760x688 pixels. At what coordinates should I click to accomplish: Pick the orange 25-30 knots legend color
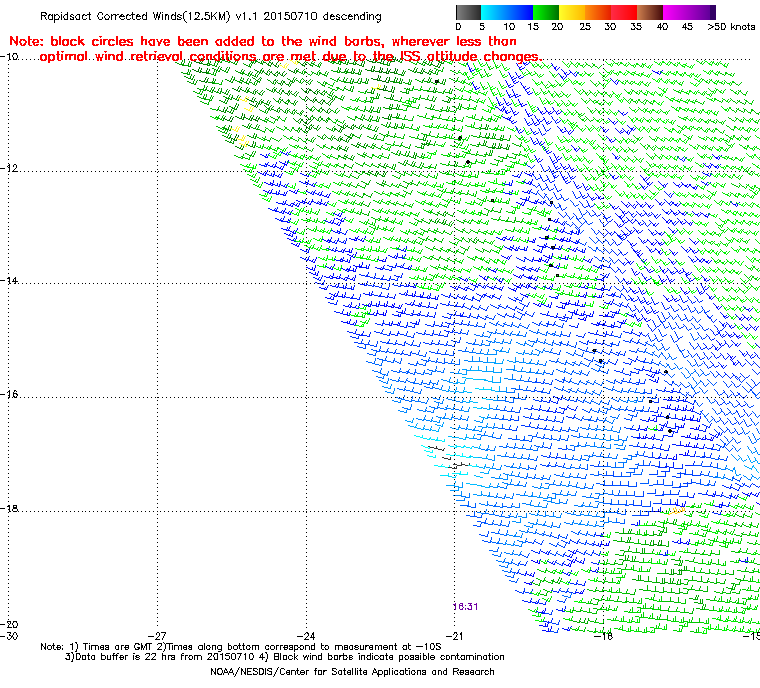tap(598, 13)
